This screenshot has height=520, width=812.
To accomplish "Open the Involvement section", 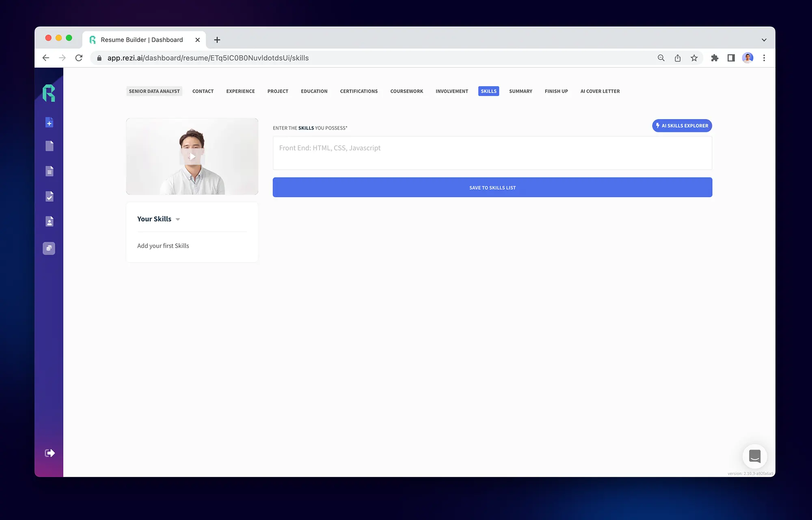I will coord(452,91).
